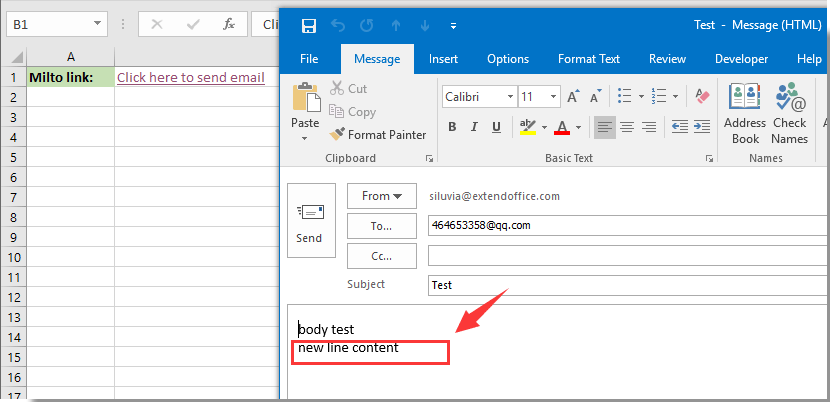The height and width of the screenshot is (402, 830).
Task: Increase paragraph indent
Action: (x=702, y=127)
